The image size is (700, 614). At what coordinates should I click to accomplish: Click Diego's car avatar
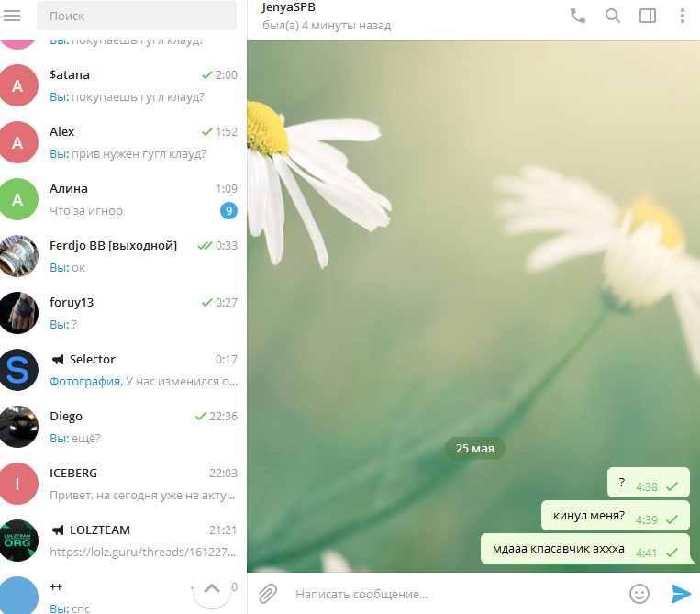[x=17, y=427]
